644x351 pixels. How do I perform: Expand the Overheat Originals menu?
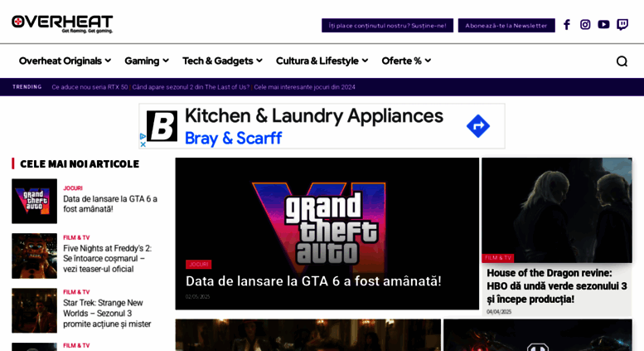(x=65, y=61)
